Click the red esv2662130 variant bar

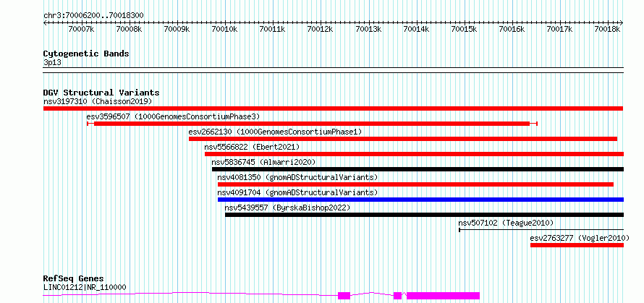[x=403, y=139]
